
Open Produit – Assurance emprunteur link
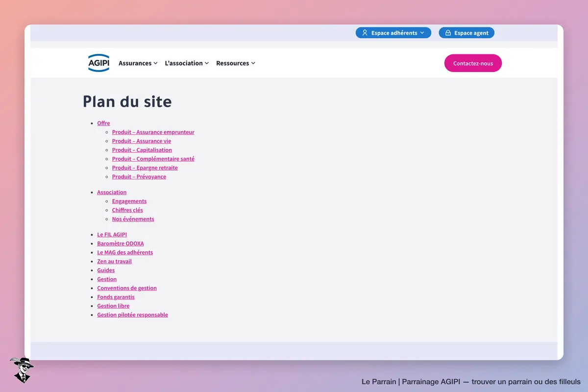tap(153, 132)
